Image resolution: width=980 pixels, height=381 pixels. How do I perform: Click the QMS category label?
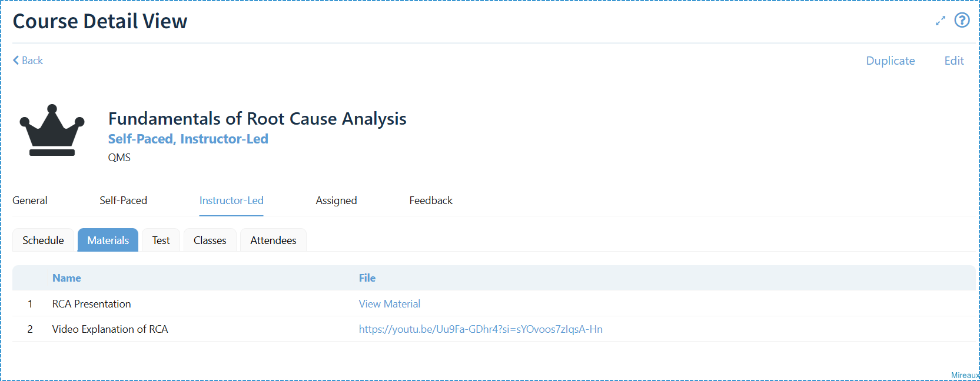point(119,158)
